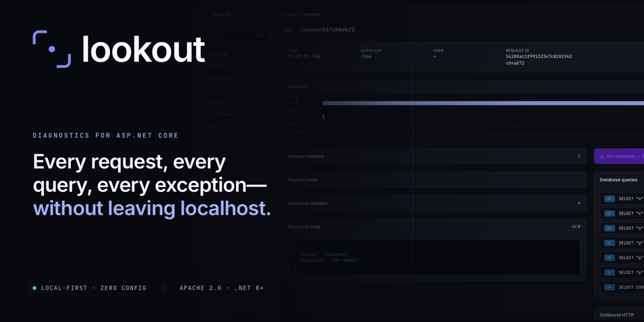Click the HTTP bar in the timeline
The height and width of the screenshot is (322, 644).
tap(483, 103)
